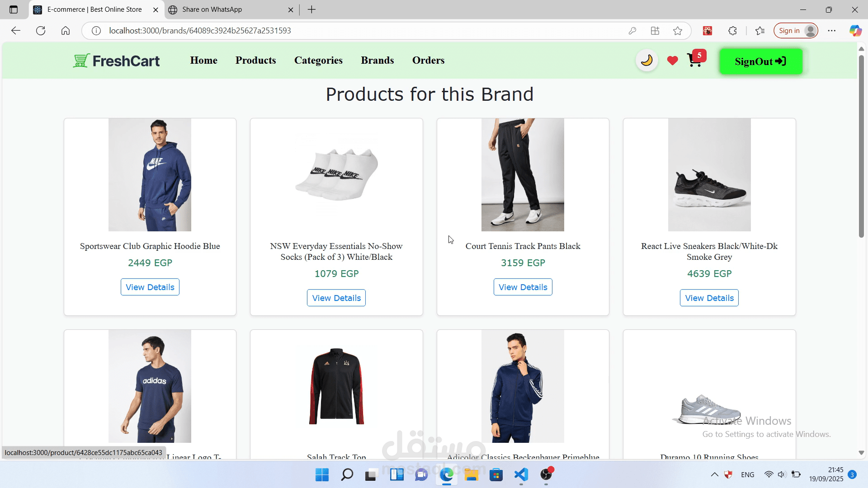Click the address bar URL

pos(200,31)
